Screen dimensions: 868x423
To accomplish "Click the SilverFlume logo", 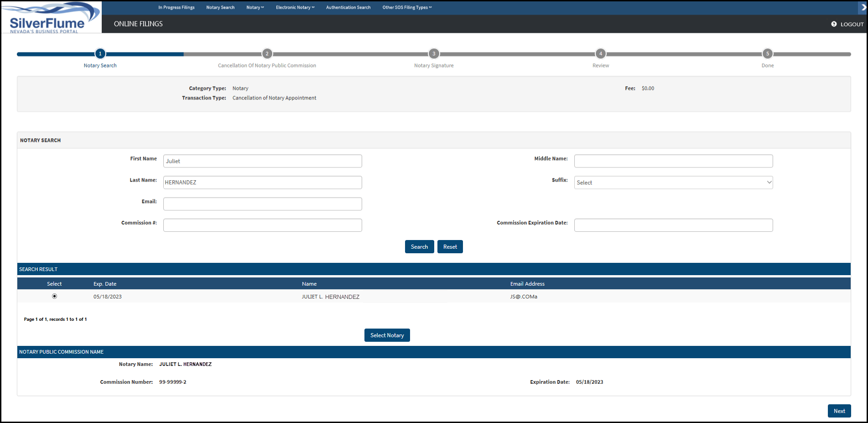I will pos(50,17).
